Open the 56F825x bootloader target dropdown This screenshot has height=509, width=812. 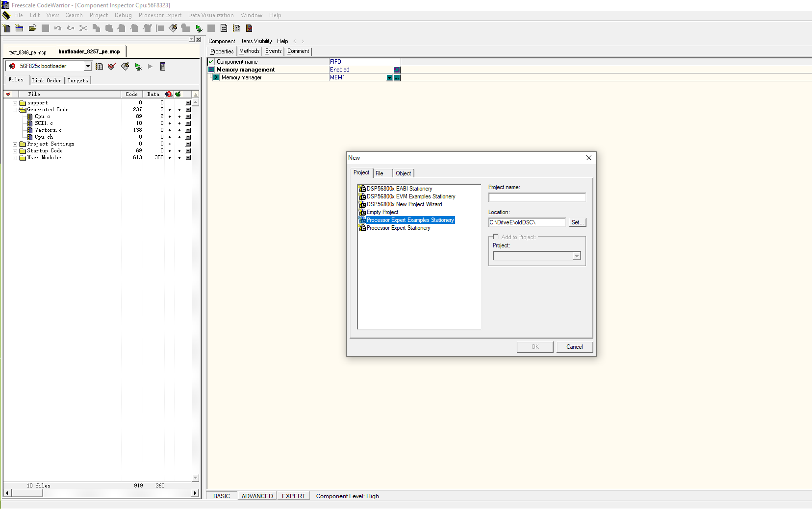pos(87,66)
